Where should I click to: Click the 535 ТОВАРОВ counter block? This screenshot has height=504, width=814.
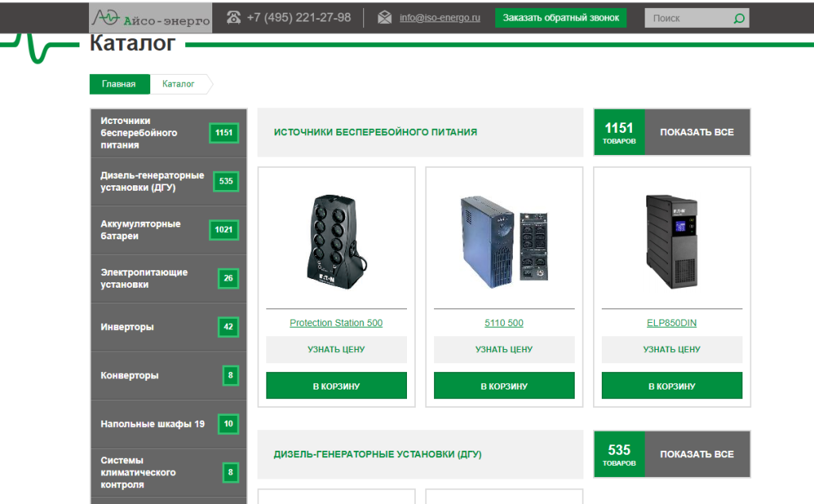[619, 454]
